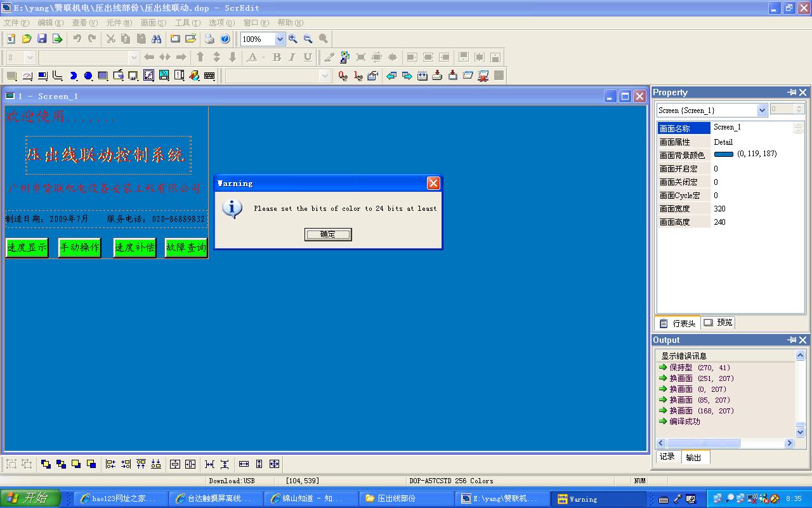This screenshot has width=812, height=508.
Task: Open the 工具 menu
Action: [187, 23]
